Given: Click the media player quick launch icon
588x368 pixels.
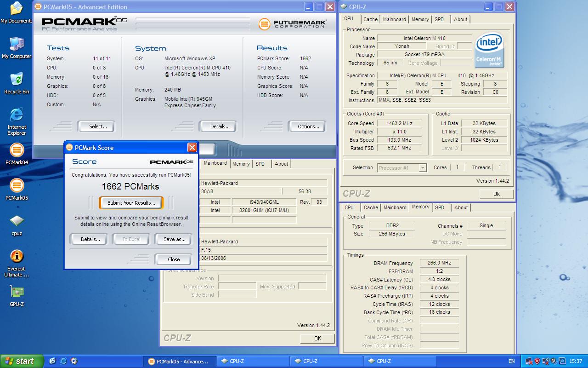Looking at the screenshot, I should tap(73, 361).
